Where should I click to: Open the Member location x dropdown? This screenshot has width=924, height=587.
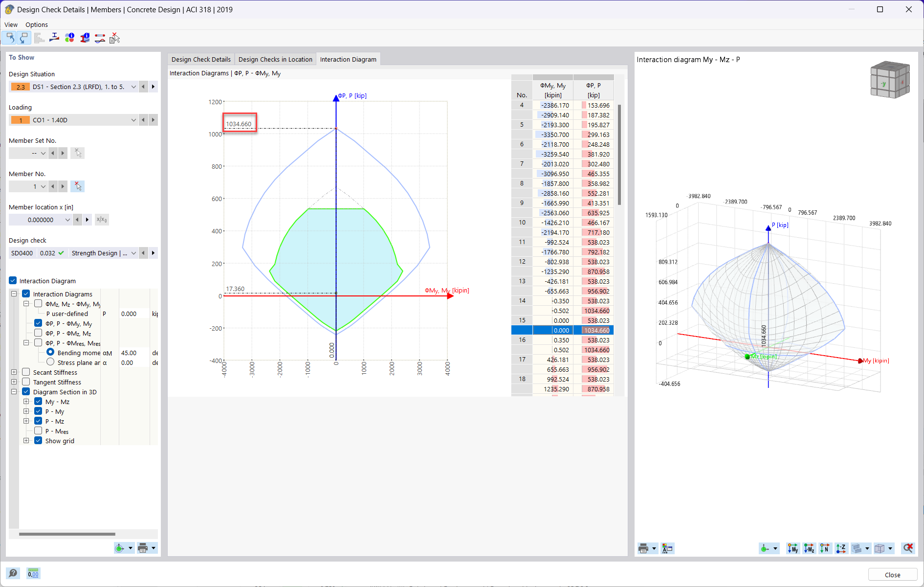[67, 220]
